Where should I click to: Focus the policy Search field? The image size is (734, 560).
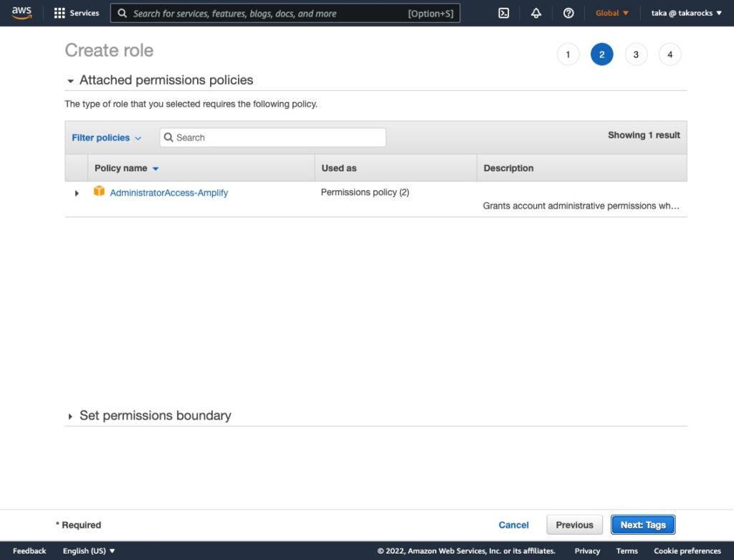(273, 137)
